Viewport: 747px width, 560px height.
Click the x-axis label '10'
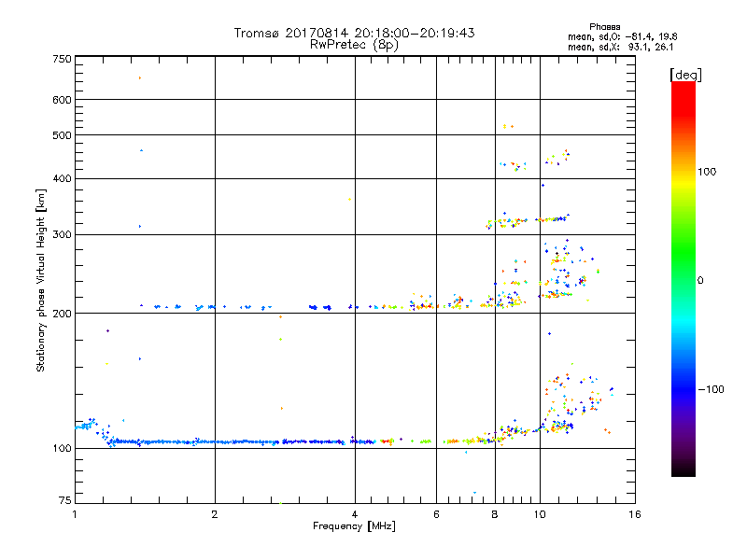[540, 514]
